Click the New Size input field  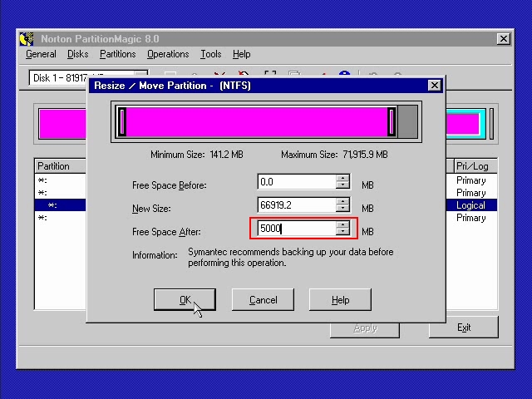coord(297,205)
